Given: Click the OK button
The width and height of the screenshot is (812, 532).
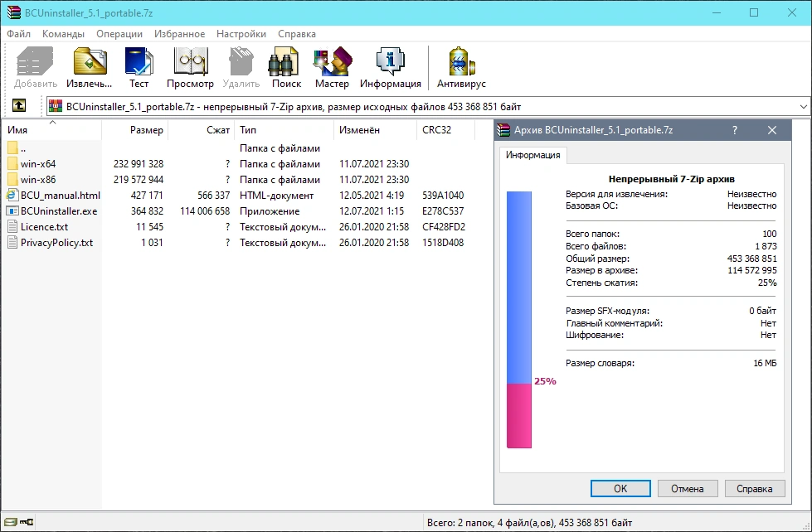Looking at the screenshot, I should click(x=620, y=489).
